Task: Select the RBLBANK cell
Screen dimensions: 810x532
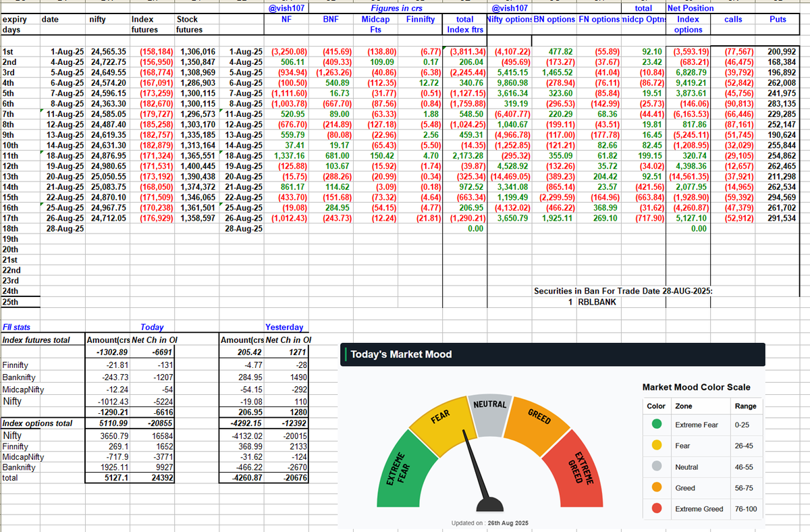Action: (x=596, y=302)
